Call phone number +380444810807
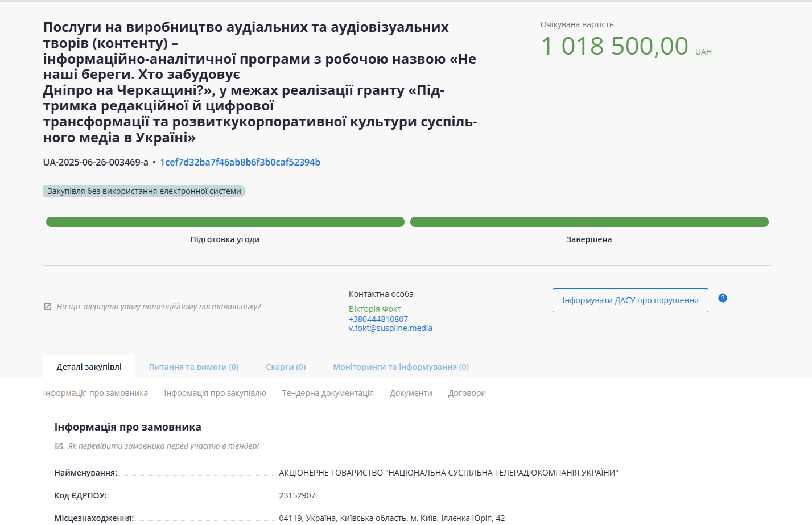The image size is (812, 525). click(378, 319)
